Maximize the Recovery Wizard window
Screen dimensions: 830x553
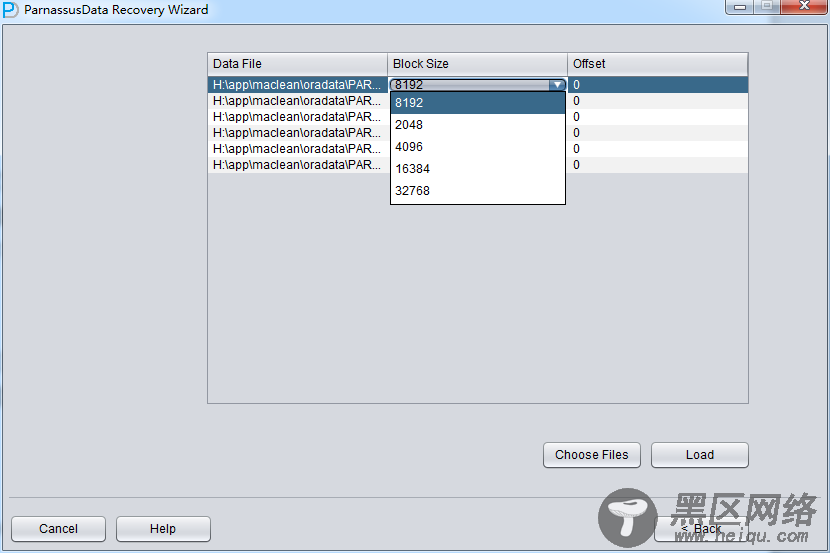tap(766, 6)
